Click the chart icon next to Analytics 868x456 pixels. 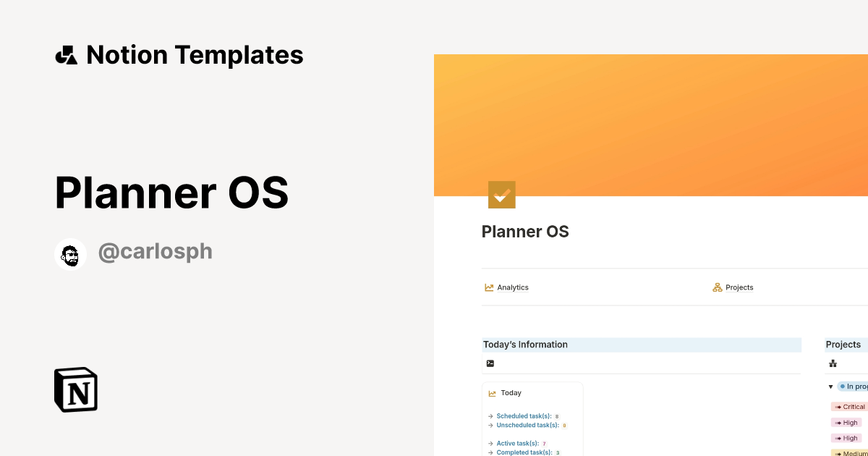click(489, 287)
